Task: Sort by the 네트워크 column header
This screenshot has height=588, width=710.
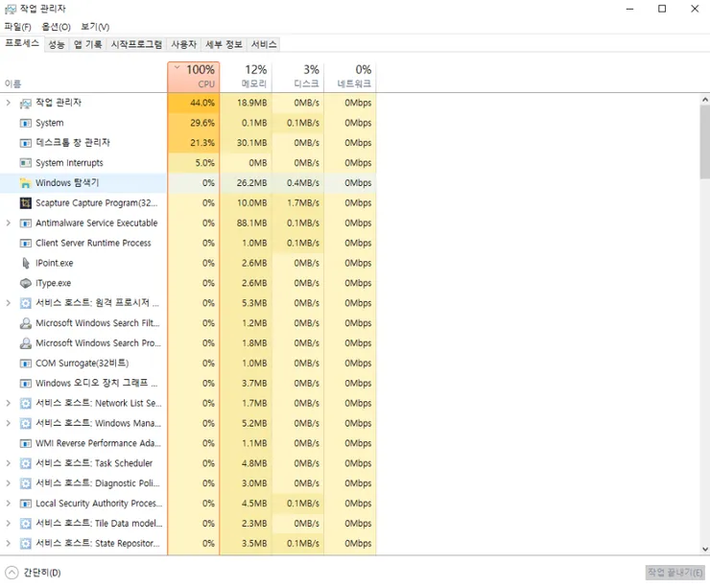Action: pos(350,77)
